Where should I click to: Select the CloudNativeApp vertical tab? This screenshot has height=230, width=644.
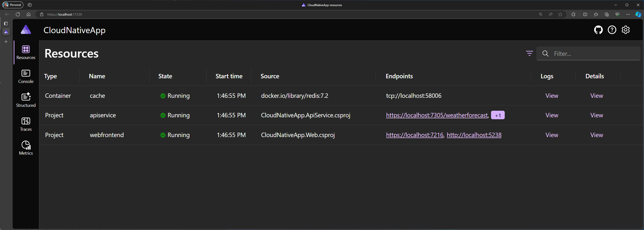pos(6,32)
